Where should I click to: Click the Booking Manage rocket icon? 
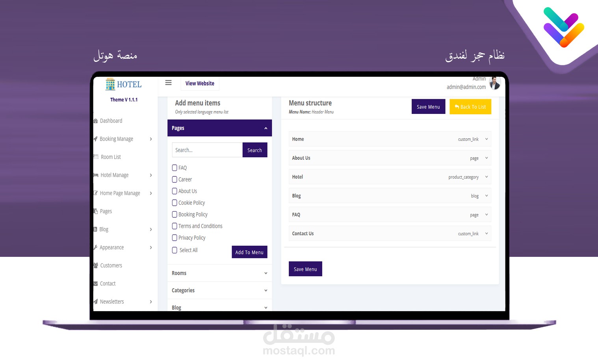point(95,139)
